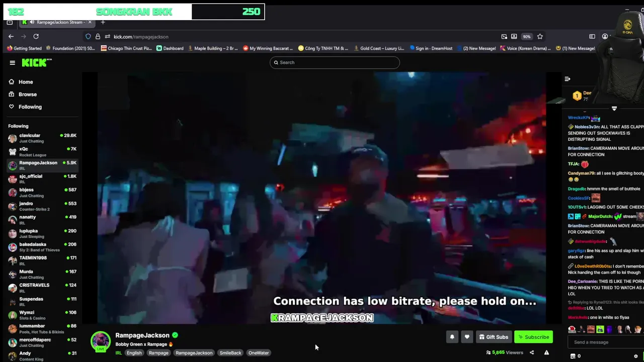
Task: Open nanatty channel in the sidebar
Action: tap(42, 220)
